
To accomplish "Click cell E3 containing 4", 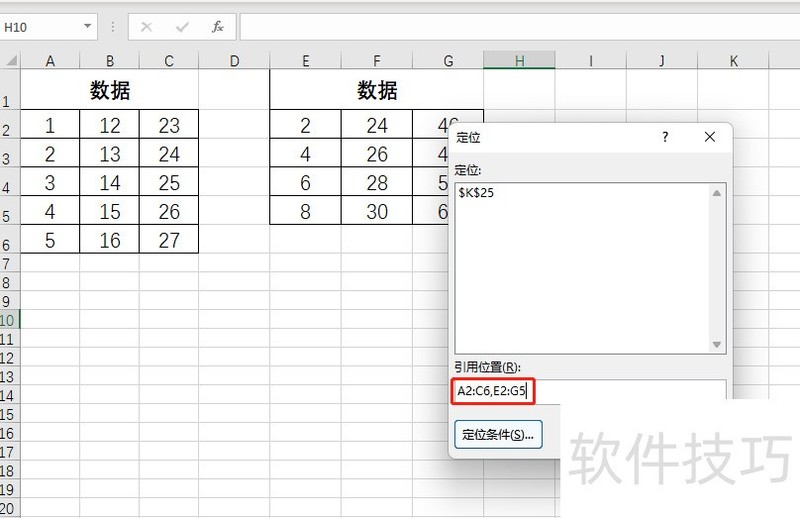I will tap(305, 154).
